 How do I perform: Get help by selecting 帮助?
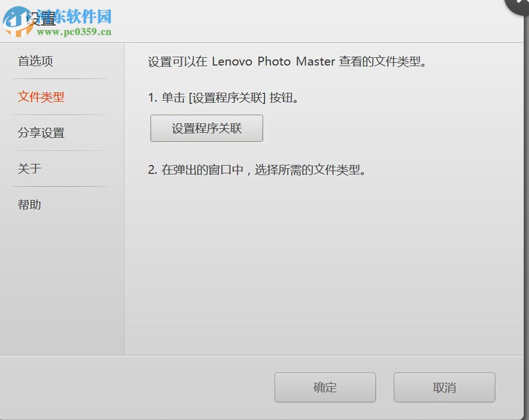pyautogui.click(x=28, y=204)
